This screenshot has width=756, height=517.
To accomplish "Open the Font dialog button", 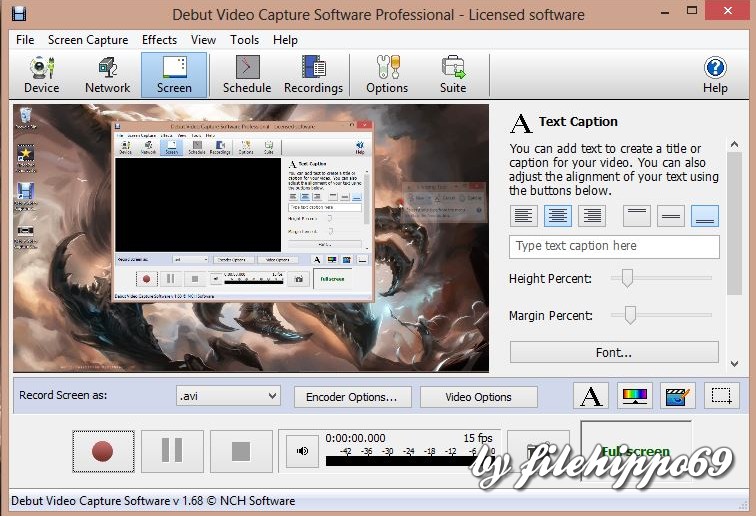I will point(614,353).
